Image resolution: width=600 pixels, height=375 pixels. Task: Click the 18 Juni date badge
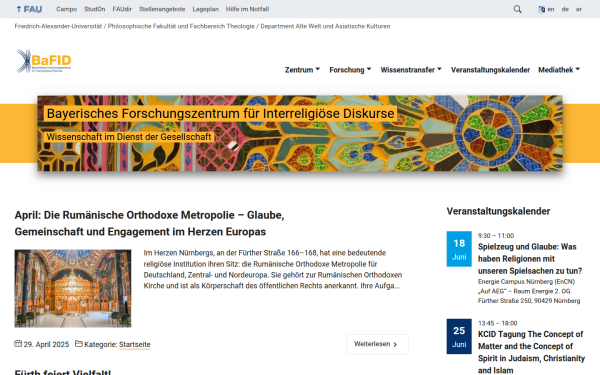[x=459, y=249]
